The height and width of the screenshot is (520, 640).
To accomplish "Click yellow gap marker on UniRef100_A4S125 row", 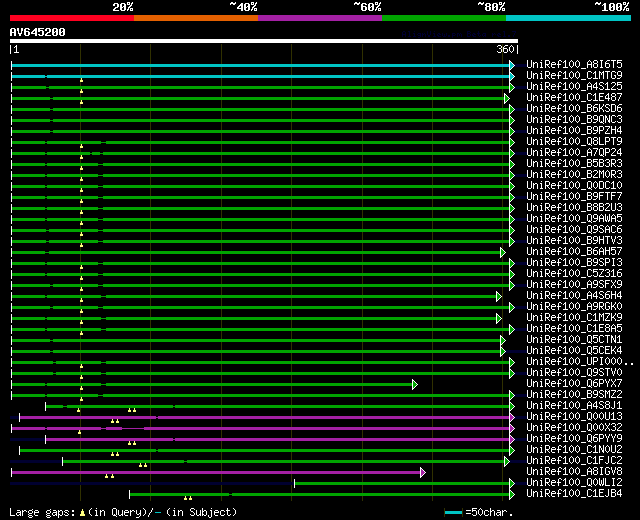I will pos(81,91).
